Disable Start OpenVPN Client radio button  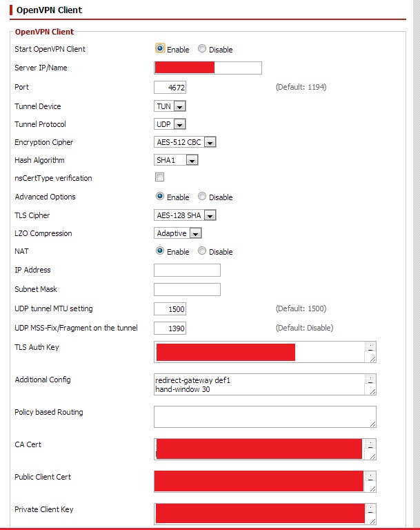point(201,49)
